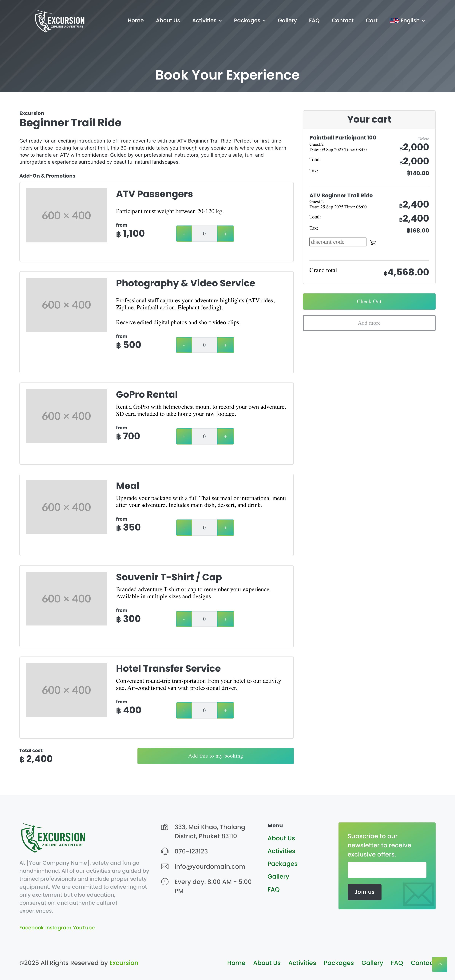Click the phone headset icon in footer
This screenshot has width=455, height=980.
pyautogui.click(x=165, y=851)
